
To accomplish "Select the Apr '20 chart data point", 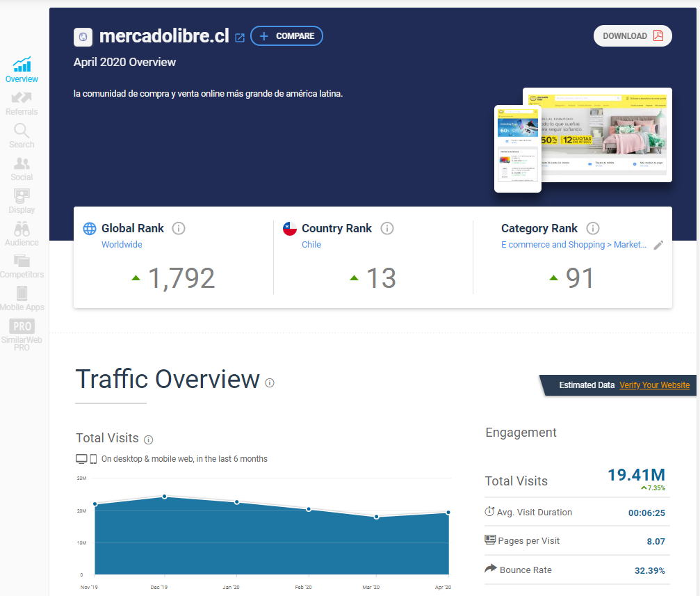I will pos(448,513).
